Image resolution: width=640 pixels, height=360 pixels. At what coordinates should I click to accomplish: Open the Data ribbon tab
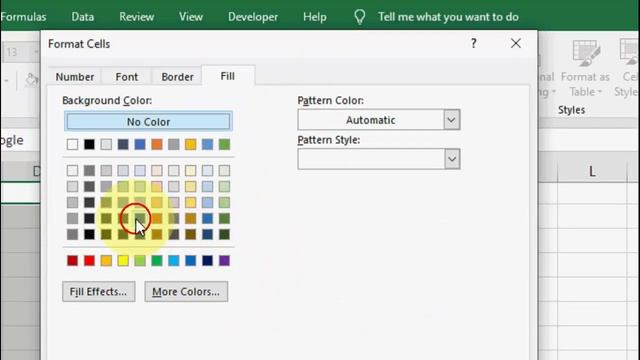(x=82, y=17)
